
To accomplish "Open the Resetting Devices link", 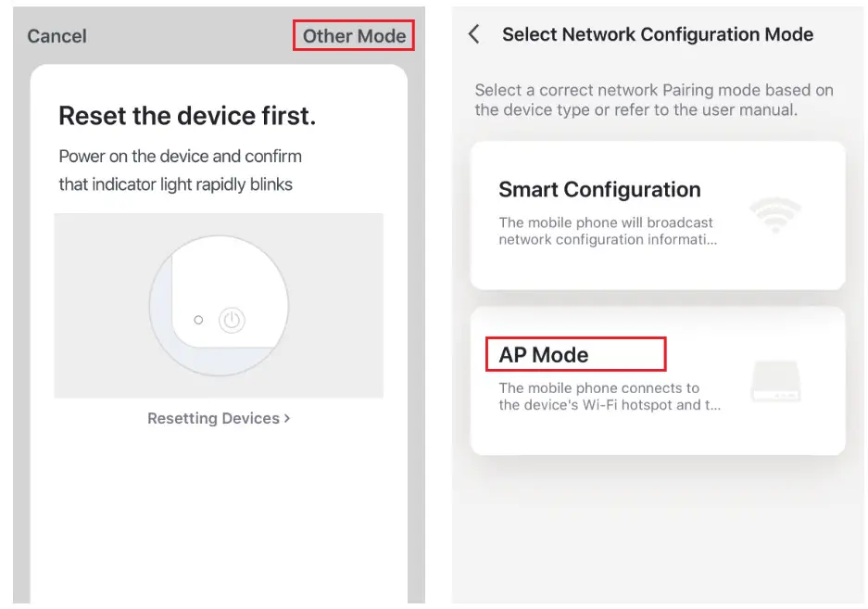I will tap(213, 419).
